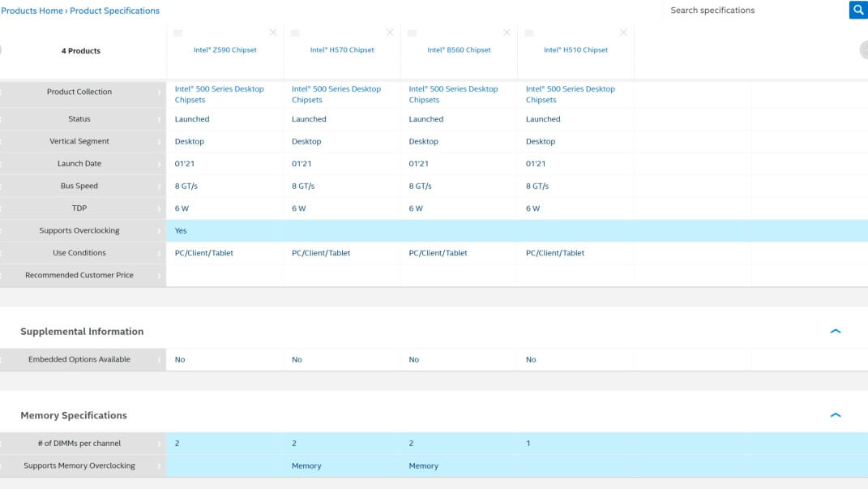This screenshot has height=489, width=868.
Task: Expand the TDP row details arrow
Action: [159, 208]
